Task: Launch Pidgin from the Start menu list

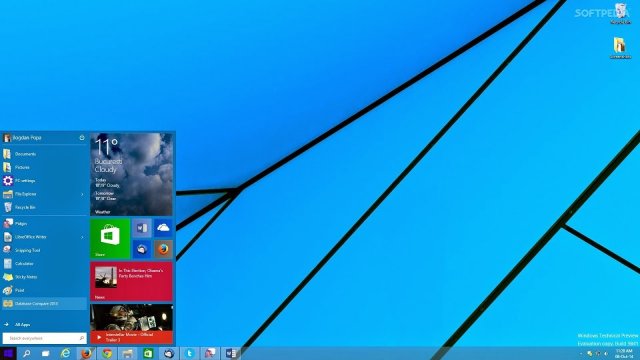Action: (44, 223)
